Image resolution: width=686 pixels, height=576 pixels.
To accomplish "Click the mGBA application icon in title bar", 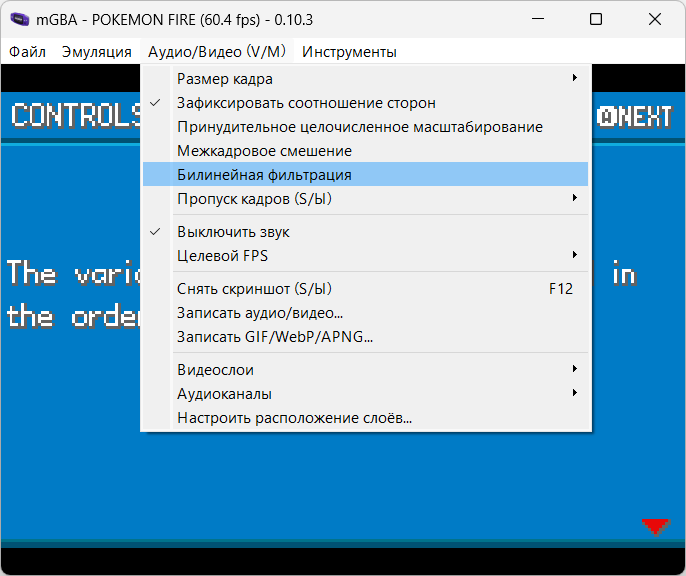I will click(19, 20).
